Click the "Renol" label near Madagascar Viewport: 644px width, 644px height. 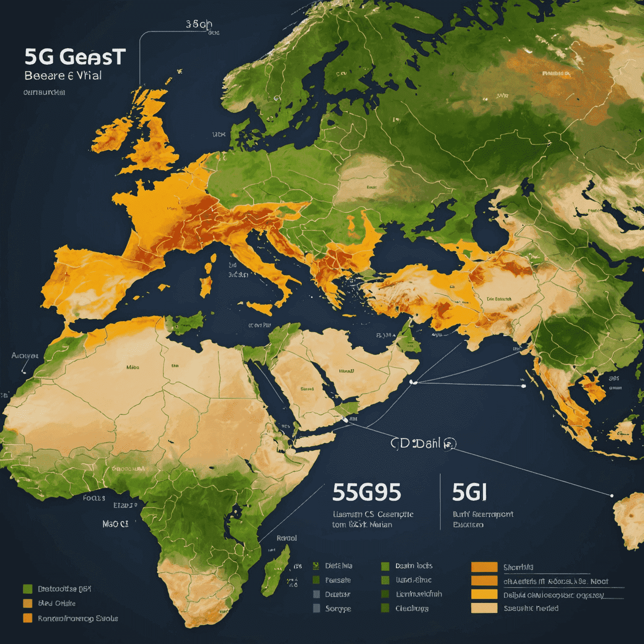(287, 538)
